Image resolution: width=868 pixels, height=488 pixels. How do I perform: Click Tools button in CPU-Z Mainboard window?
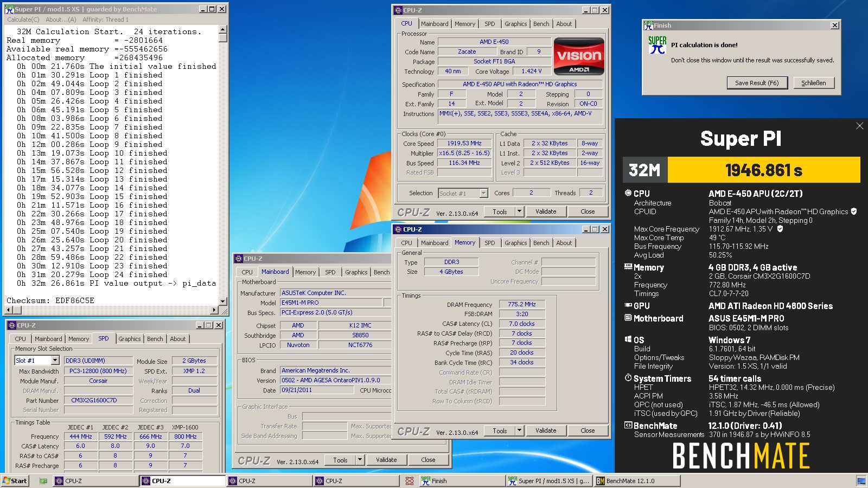click(x=340, y=460)
